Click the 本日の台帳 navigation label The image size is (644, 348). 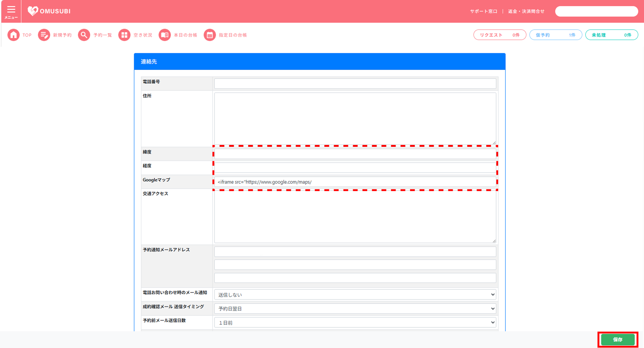[185, 35]
